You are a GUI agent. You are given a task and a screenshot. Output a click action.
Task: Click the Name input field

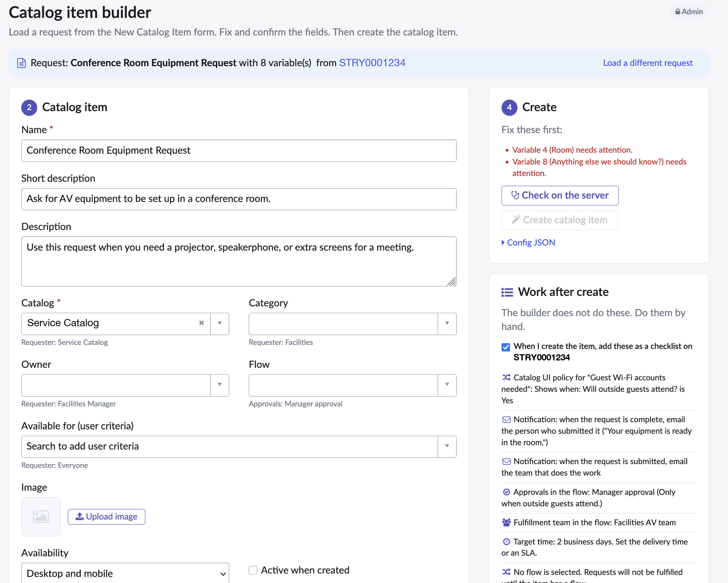pyautogui.click(x=239, y=151)
